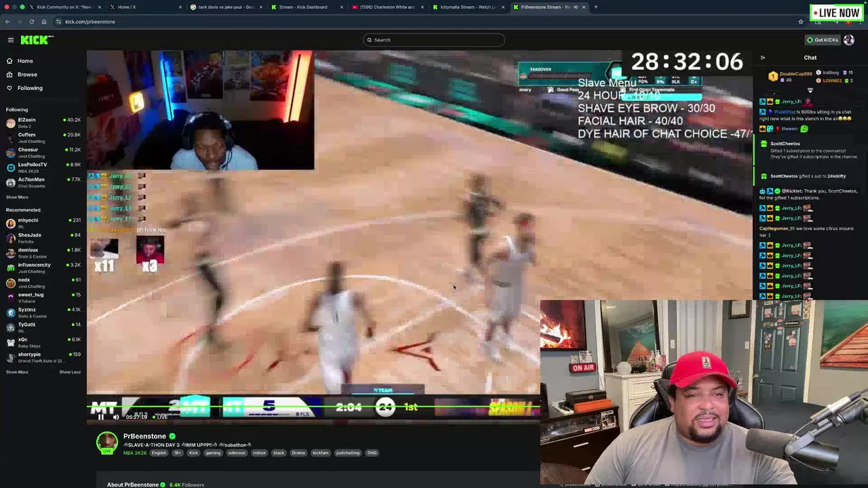
Task: Click the browser address bar URL
Action: click(90, 22)
